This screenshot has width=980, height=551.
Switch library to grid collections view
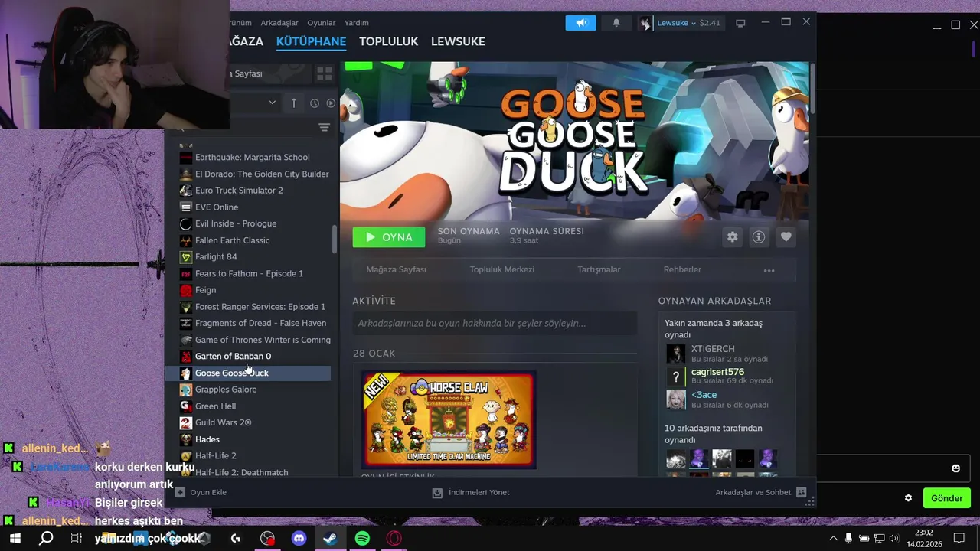pos(325,73)
